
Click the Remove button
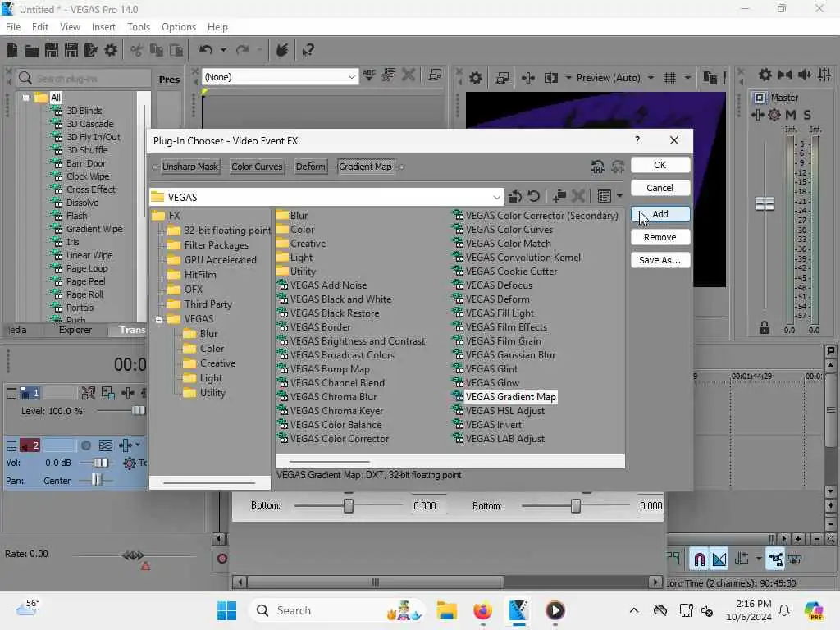point(660,237)
